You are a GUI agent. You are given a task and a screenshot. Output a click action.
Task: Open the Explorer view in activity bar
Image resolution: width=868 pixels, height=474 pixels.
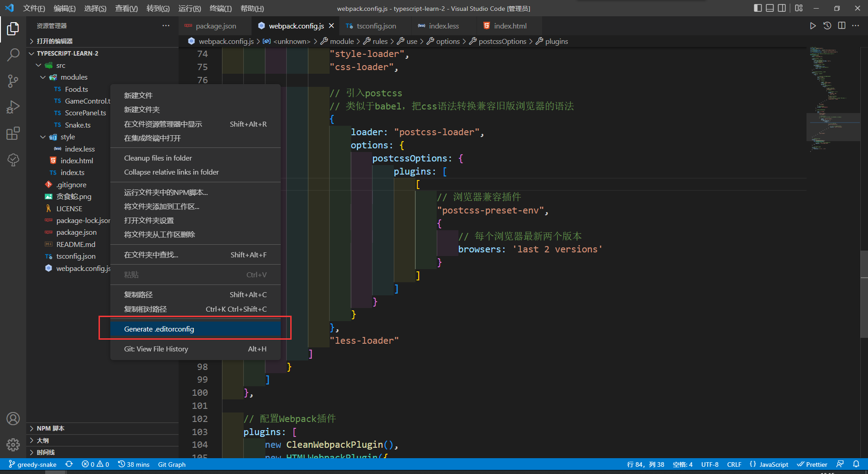click(x=13, y=28)
